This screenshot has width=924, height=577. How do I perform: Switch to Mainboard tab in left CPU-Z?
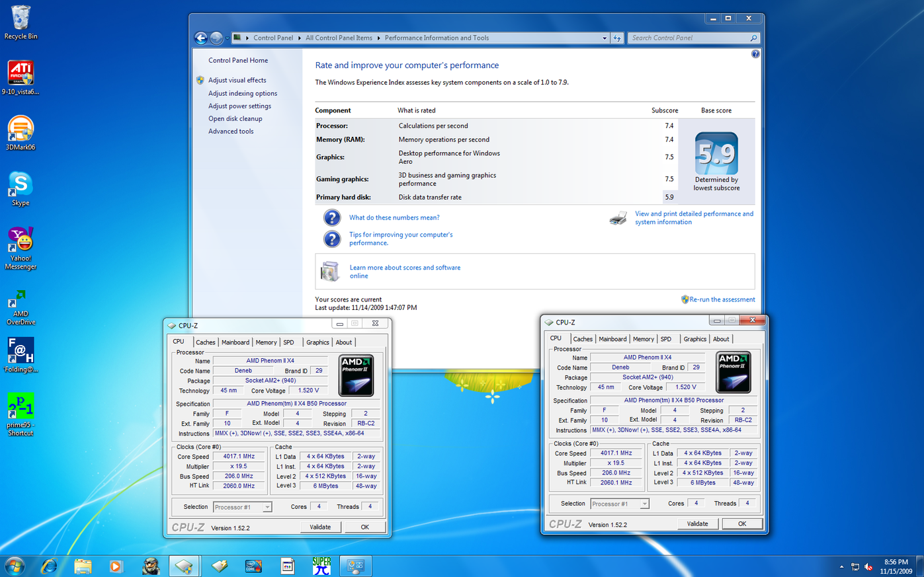[x=235, y=342]
